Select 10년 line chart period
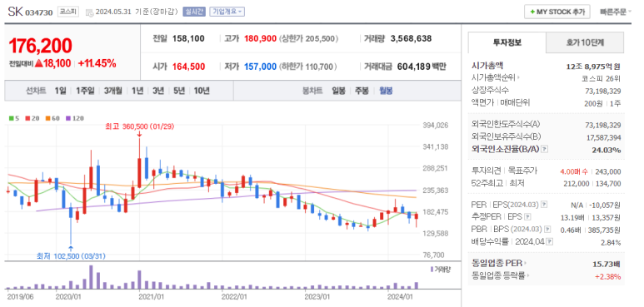Image resolution: width=644 pixels, height=307 pixels. [x=202, y=91]
